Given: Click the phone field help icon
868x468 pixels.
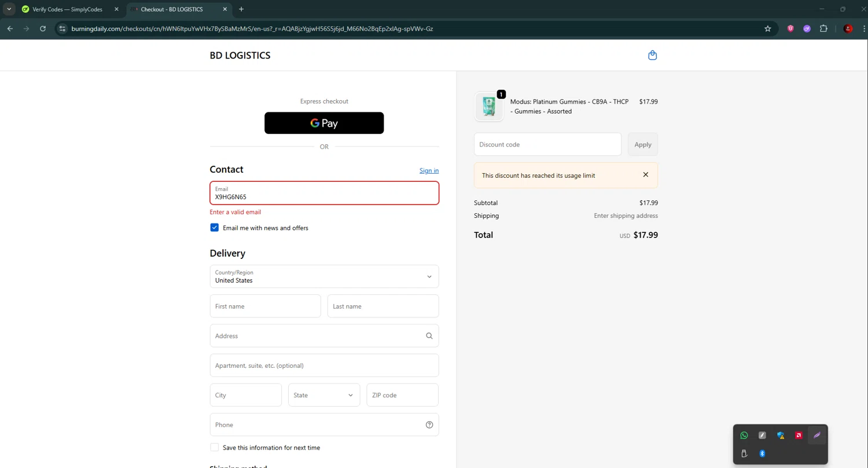Looking at the screenshot, I should [429, 425].
